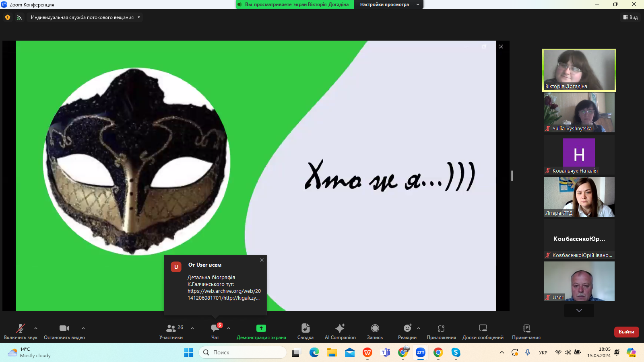Select Вікторія Догадіна's video thumbnail
The image size is (644, 362).
point(579,70)
